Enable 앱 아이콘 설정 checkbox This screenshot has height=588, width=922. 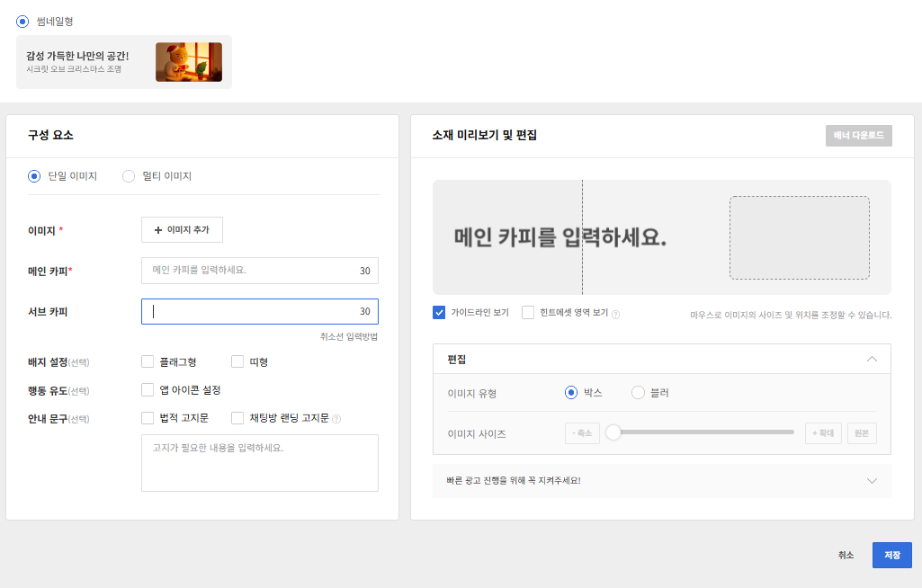[x=148, y=390]
